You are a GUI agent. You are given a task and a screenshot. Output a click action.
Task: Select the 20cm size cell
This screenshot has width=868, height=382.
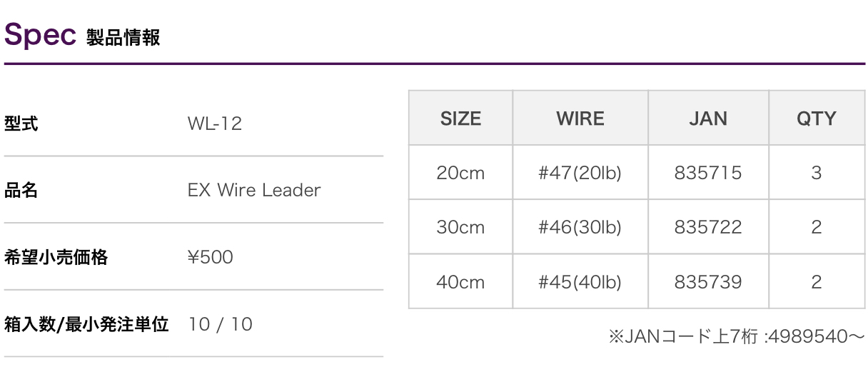(x=460, y=173)
